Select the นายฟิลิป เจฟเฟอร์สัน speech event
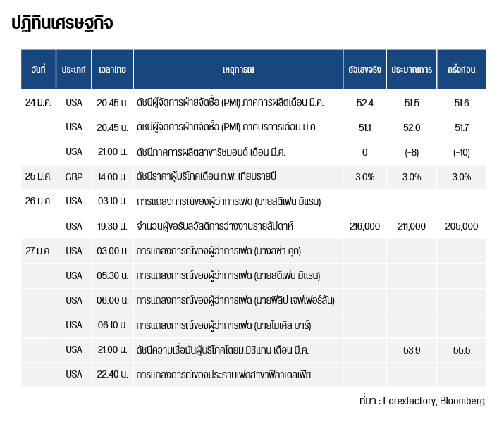 (x=235, y=301)
